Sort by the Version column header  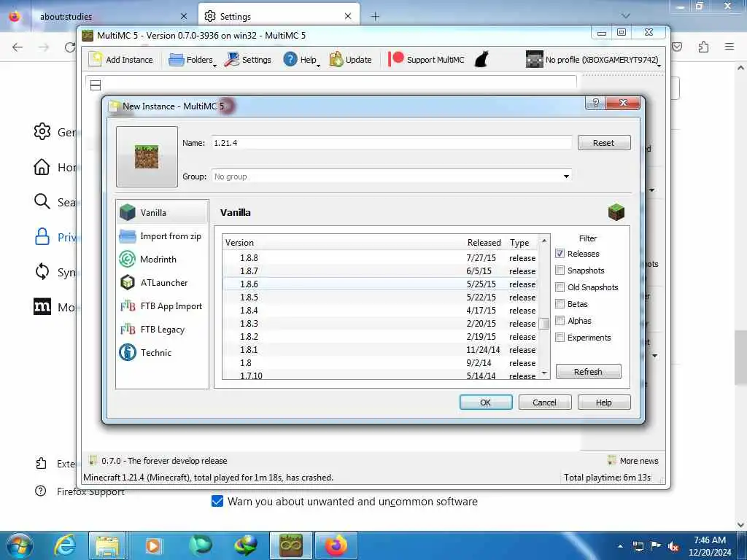click(x=343, y=242)
